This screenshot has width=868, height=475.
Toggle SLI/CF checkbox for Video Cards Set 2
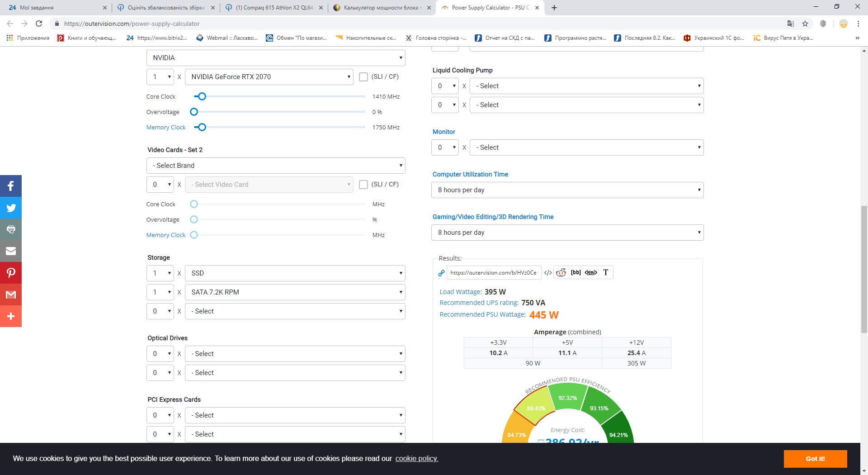coord(363,185)
